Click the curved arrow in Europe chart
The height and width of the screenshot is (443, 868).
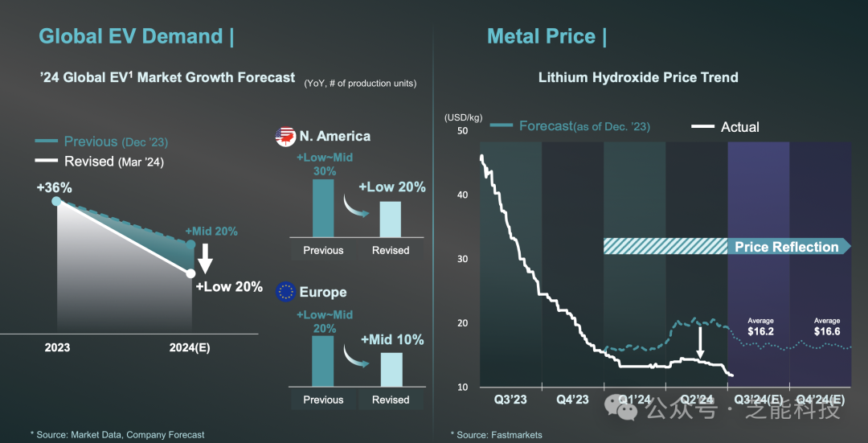[x=354, y=357]
